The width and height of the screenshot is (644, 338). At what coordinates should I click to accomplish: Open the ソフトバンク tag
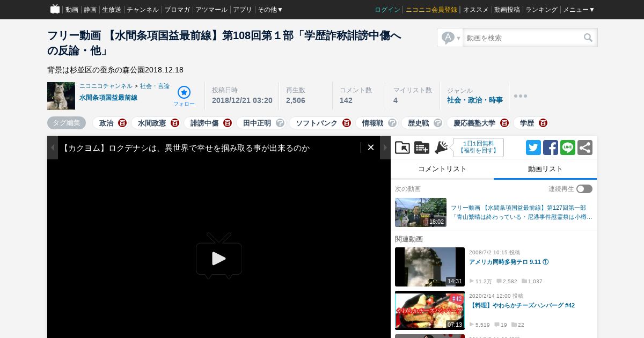(317, 123)
